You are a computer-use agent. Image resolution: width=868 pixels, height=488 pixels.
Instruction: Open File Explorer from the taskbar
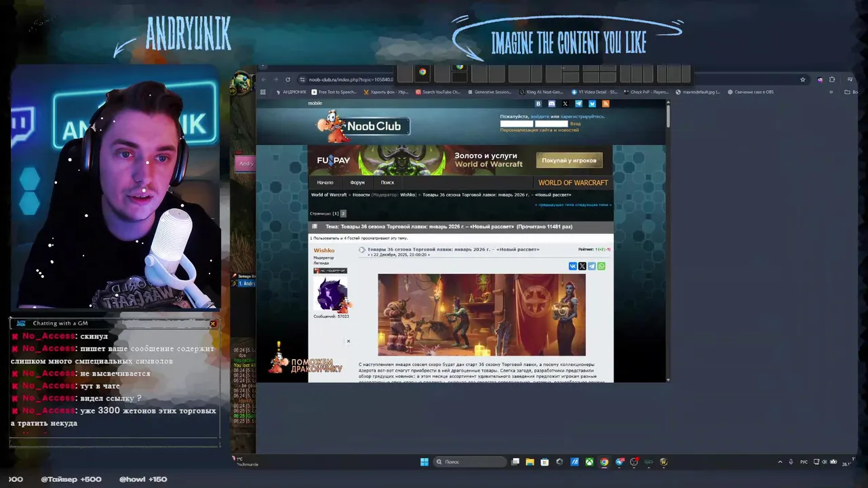pyautogui.click(x=530, y=462)
